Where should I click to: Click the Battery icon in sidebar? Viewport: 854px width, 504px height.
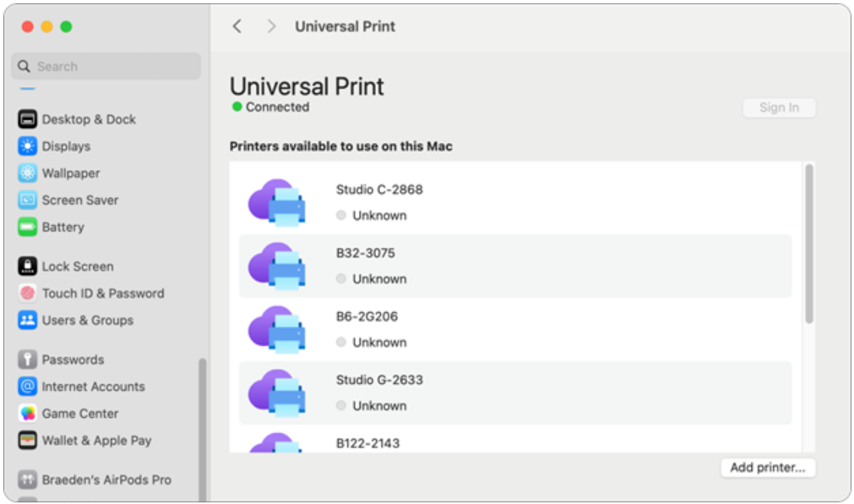(x=28, y=228)
